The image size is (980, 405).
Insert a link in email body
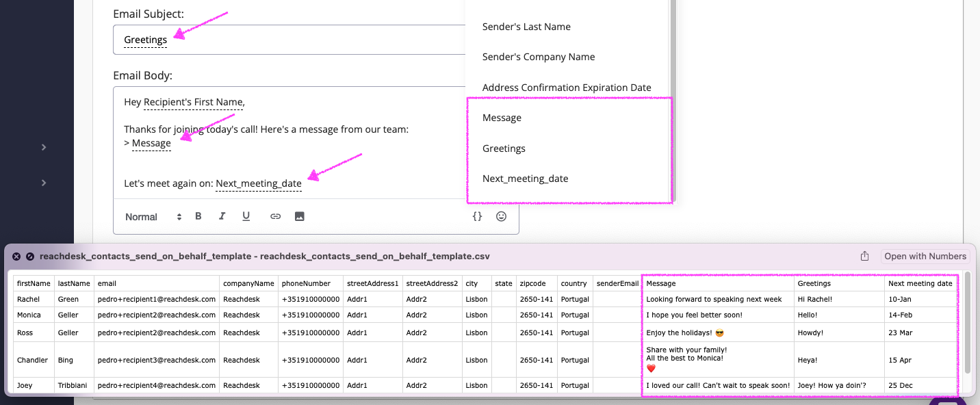click(x=275, y=216)
